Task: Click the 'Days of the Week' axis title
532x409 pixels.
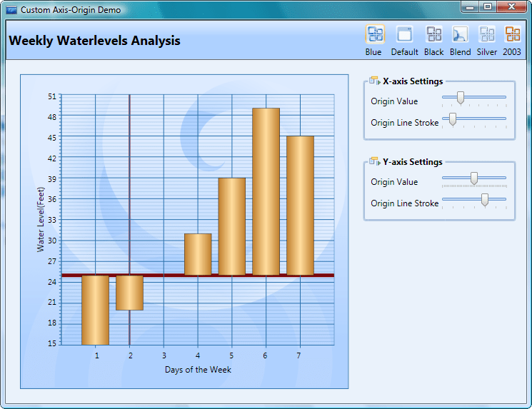Action: click(x=198, y=370)
